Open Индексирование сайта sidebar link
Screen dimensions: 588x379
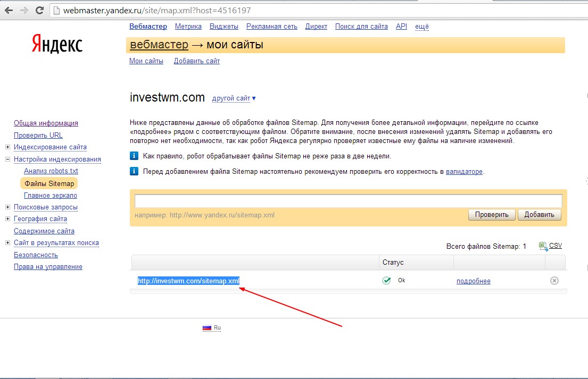tap(50, 147)
